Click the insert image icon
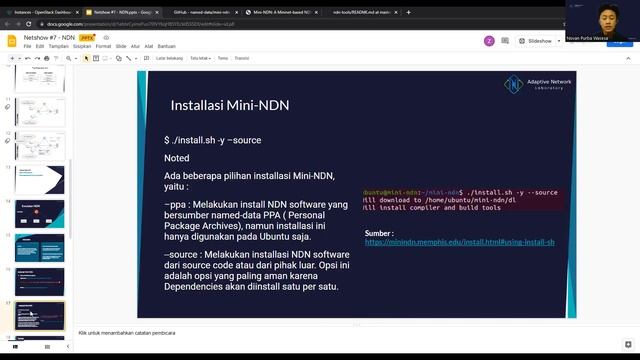The image size is (640, 360). [x=105, y=58]
